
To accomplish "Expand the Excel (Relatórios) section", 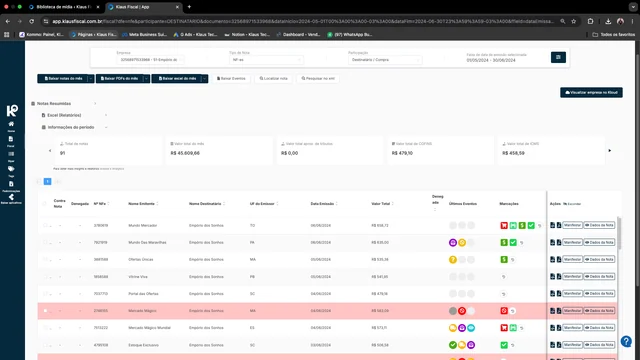I will pyautogui.click(x=74, y=116).
